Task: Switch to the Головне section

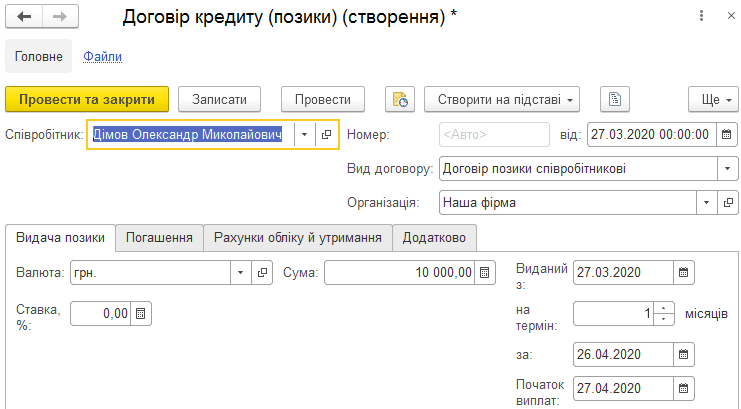Action: pos(39,56)
